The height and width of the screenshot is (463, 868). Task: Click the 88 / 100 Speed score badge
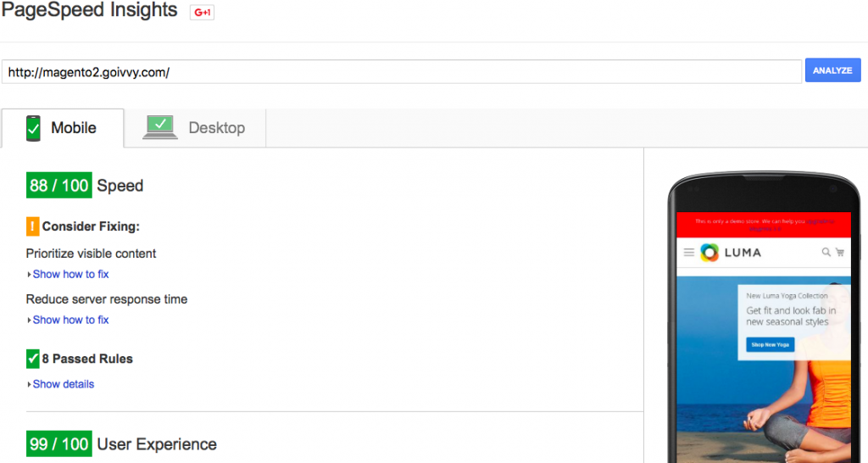pyautogui.click(x=59, y=186)
